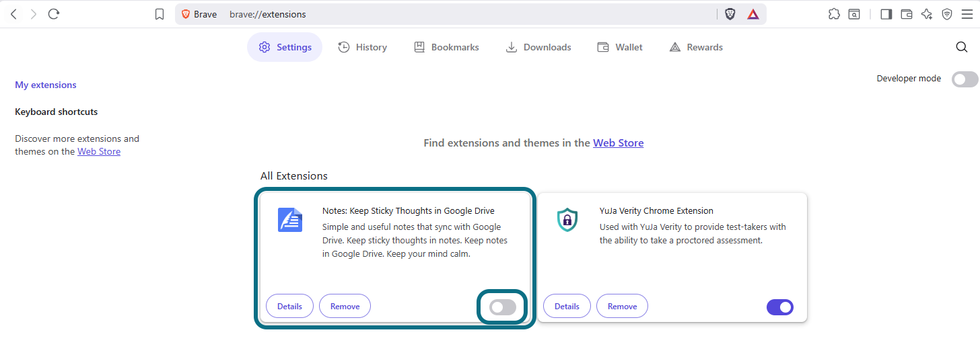Disable the YuJa Verity extension toggle
Image resolution: width=980 pixels, height=359 pixels.
780,307
